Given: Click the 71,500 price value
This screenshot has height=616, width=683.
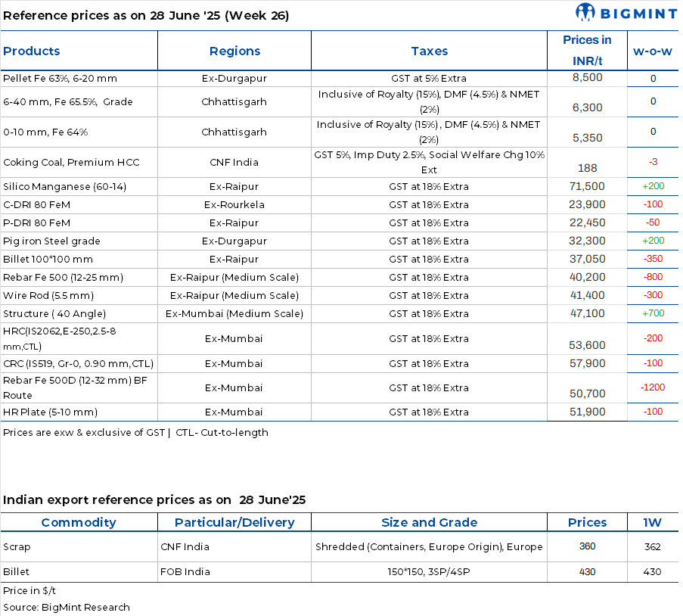Looking at the screenshot, I should pyautogui.click(x=587, y=187).
